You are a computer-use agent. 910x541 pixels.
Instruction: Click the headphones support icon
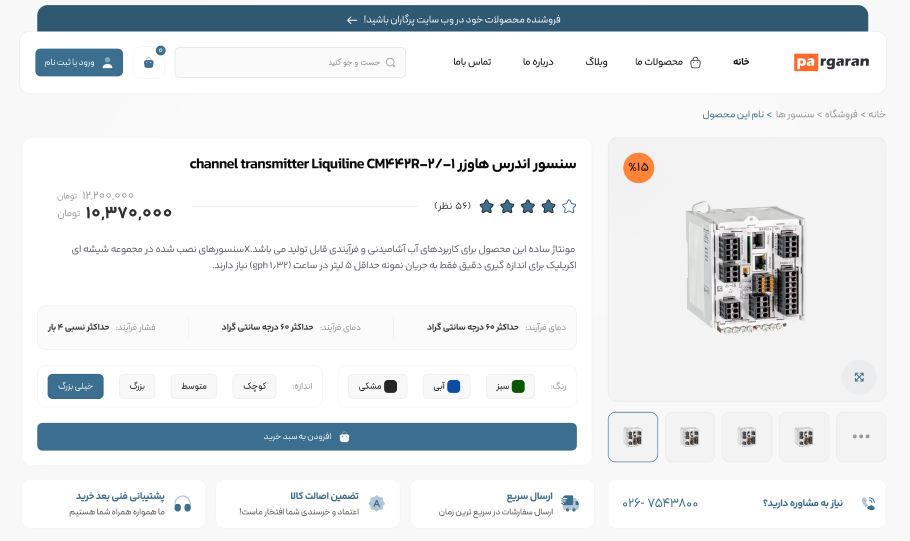click(183, 503)
